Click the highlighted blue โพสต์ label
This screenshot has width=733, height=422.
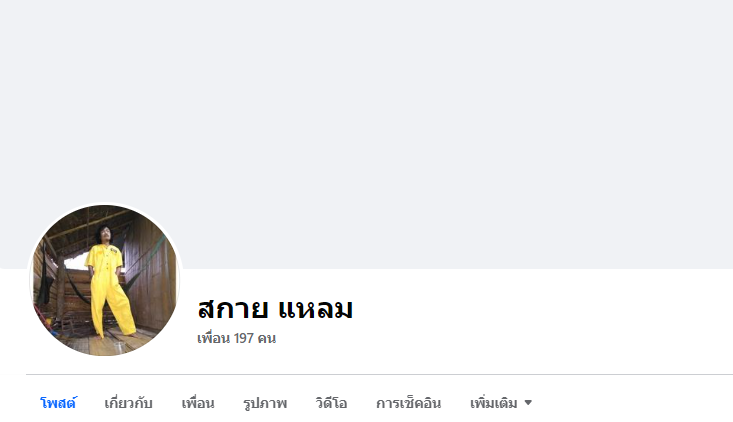tap(58, 403)
